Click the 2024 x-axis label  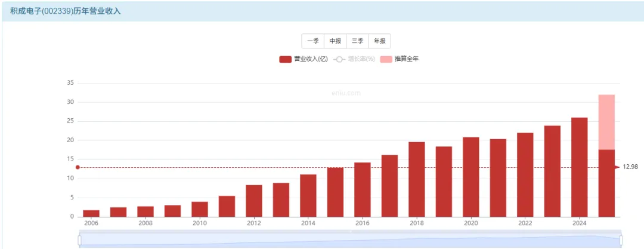pos(579,223)
